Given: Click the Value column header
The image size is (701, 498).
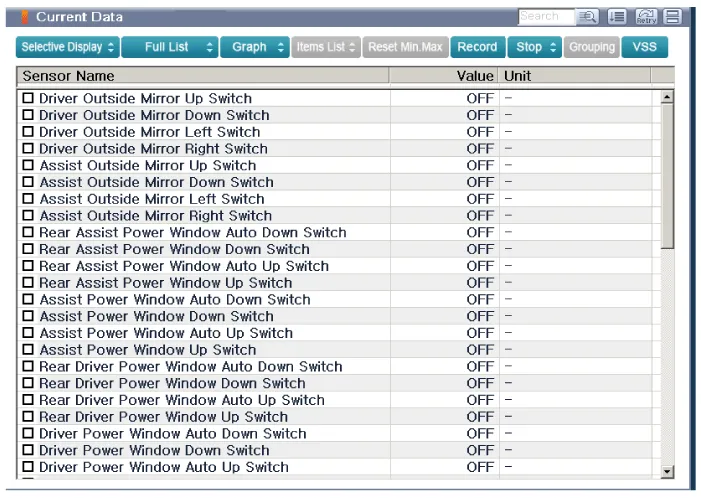Looking at the screenshot, I should [x=475, y=76].
